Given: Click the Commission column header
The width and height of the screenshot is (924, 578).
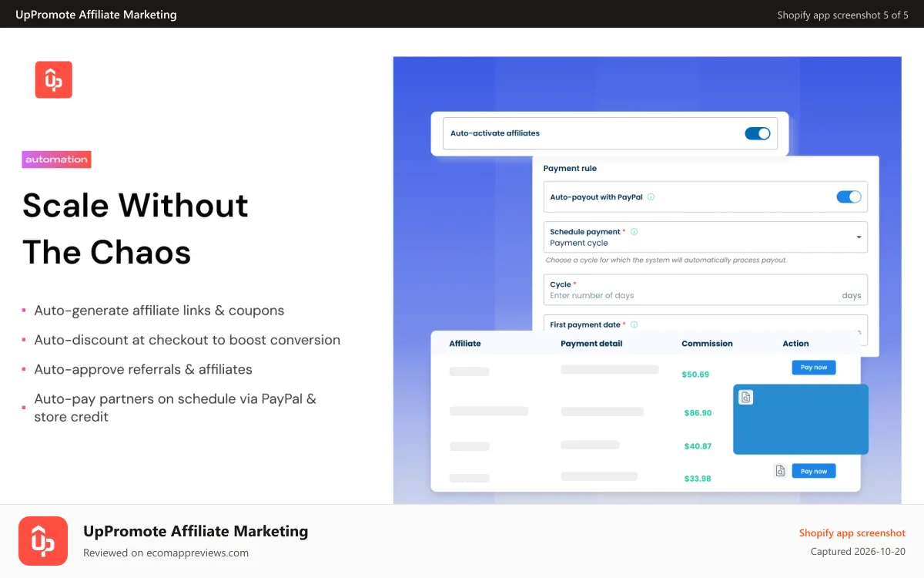Looking at the screenshot, I should pos(707,344).
